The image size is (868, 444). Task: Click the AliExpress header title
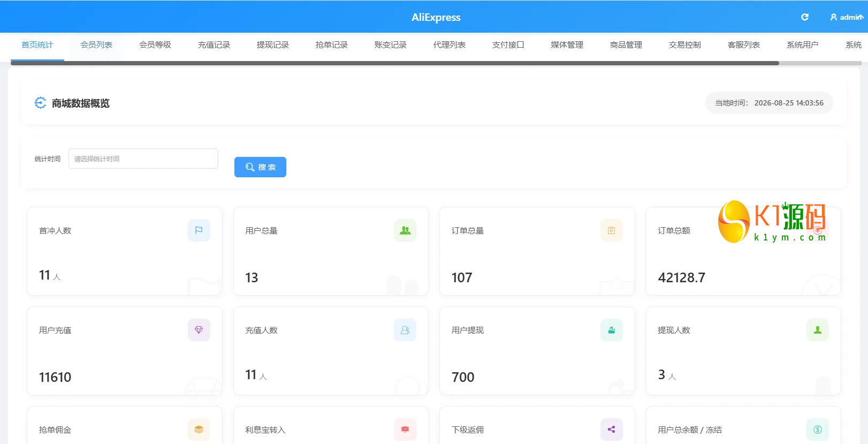[x=436, y=17]
